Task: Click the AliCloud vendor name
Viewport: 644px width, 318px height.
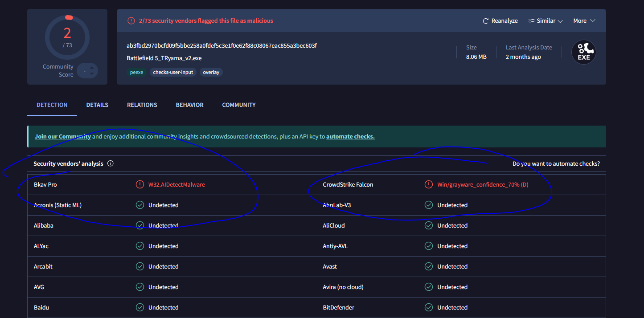Action: click(334, 225)
